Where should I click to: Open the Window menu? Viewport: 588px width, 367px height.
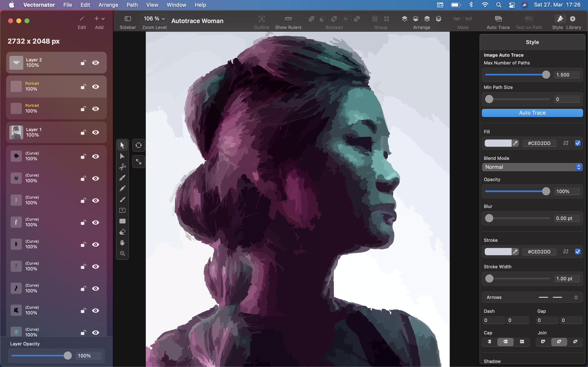[176, 5]
